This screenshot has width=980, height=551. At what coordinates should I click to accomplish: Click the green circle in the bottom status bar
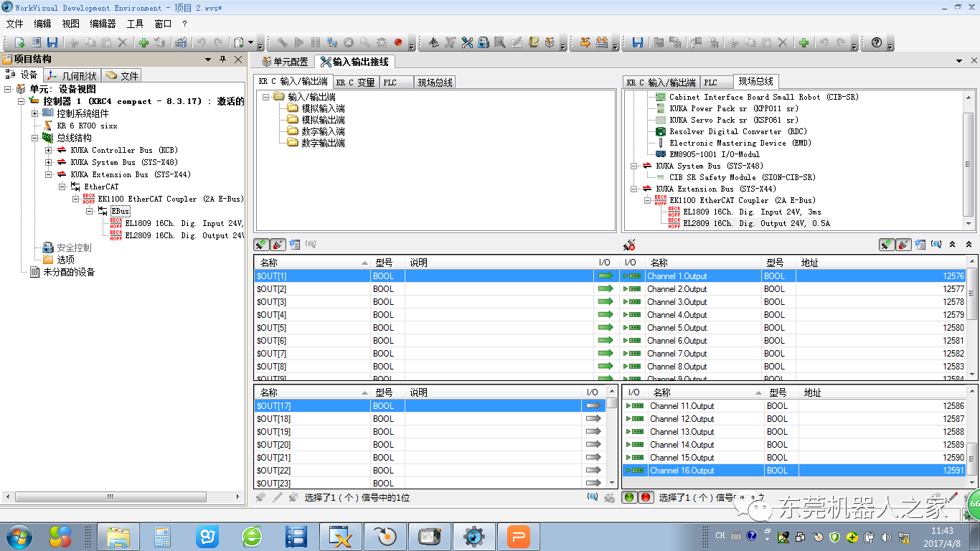click(x=630, y=497)
